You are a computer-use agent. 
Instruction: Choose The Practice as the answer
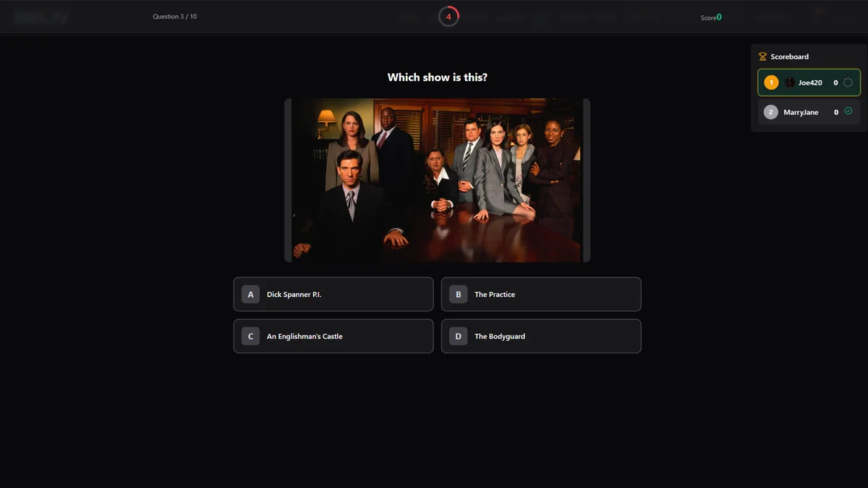click(x=540, y=294)
